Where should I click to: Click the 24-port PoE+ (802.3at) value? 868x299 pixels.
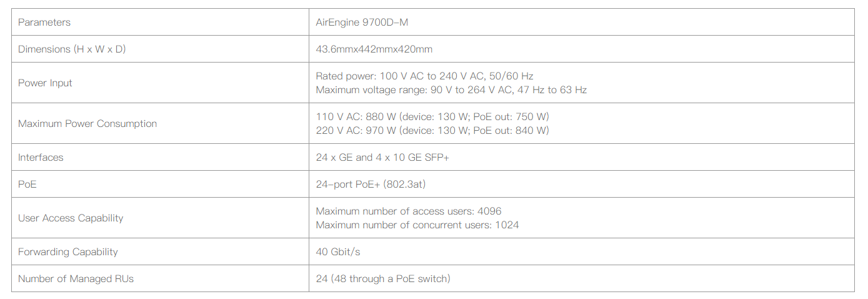(371, 185)
